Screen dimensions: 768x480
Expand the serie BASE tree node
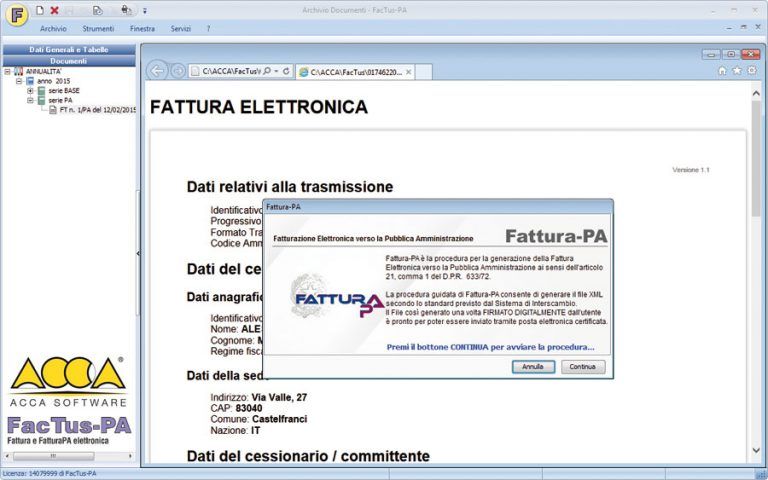coord(30,91)
